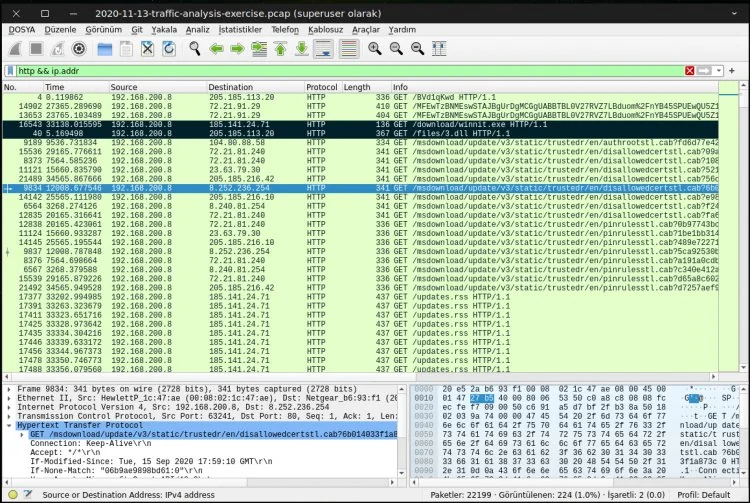Toggle packet list colorization
Screen dimensions: 750x503
click(x=349, y=49)
